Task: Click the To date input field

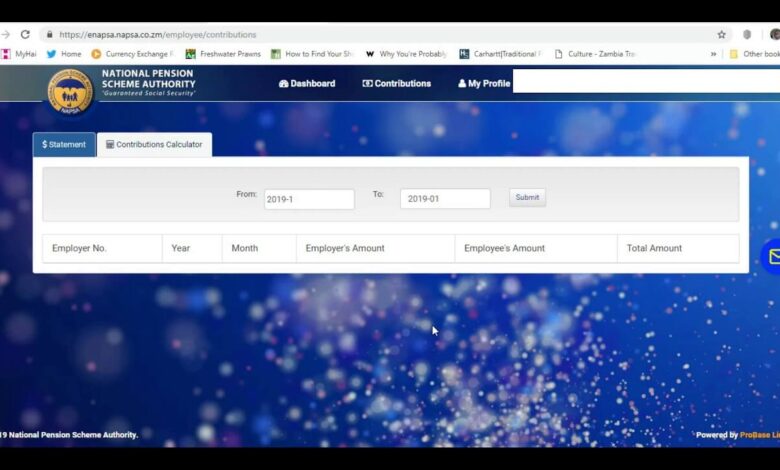Action: (x=445, y=199)
